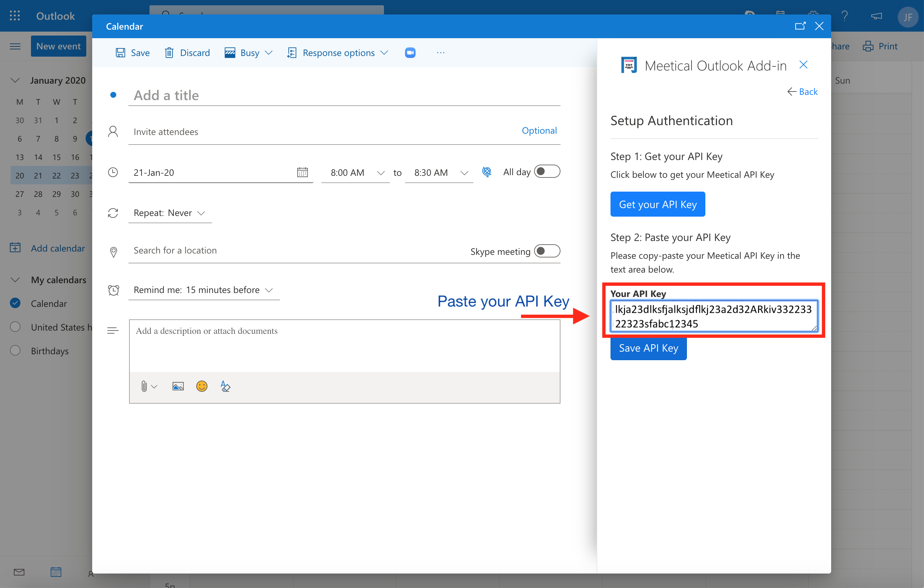Click the Print icon in background toolbar
This screenshot has height=588, width=924.
(x=868, y=46)
